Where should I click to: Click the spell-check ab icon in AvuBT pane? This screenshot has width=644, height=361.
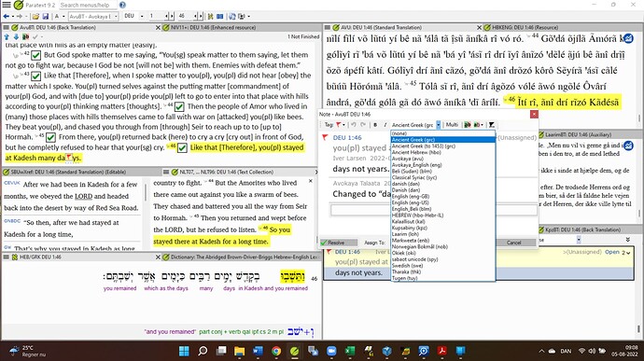tap(25, 36)
